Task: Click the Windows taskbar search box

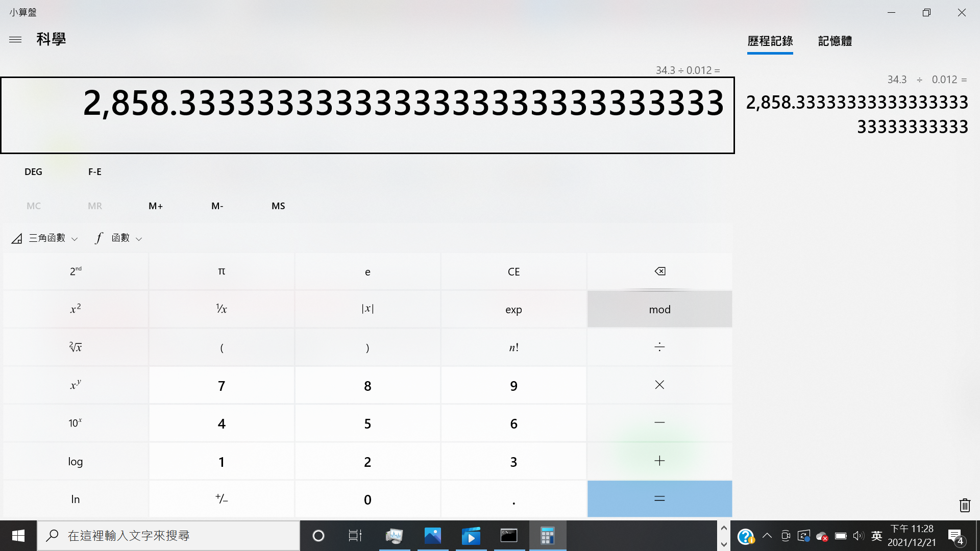Action: pos(168,536)
